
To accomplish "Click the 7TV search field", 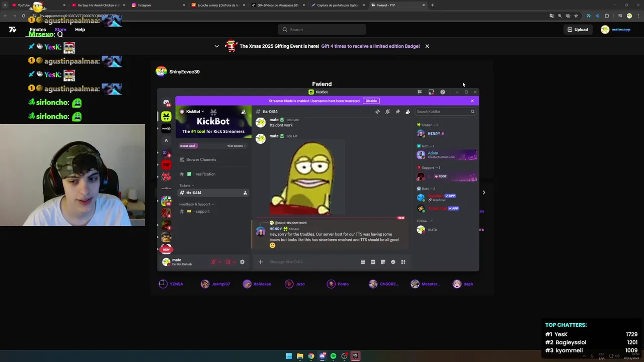I will 322,30.
